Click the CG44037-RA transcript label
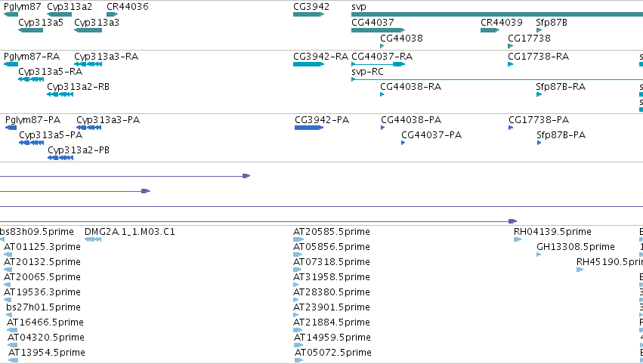The image size is (643, 364). 382,57
